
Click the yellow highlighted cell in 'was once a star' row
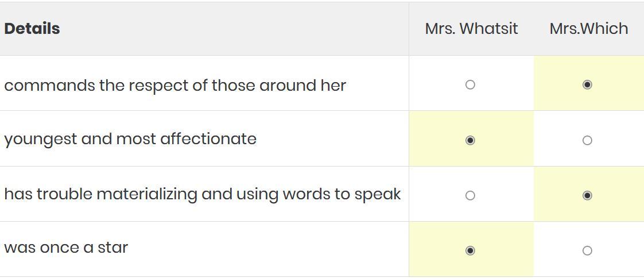tap(471, 249)
